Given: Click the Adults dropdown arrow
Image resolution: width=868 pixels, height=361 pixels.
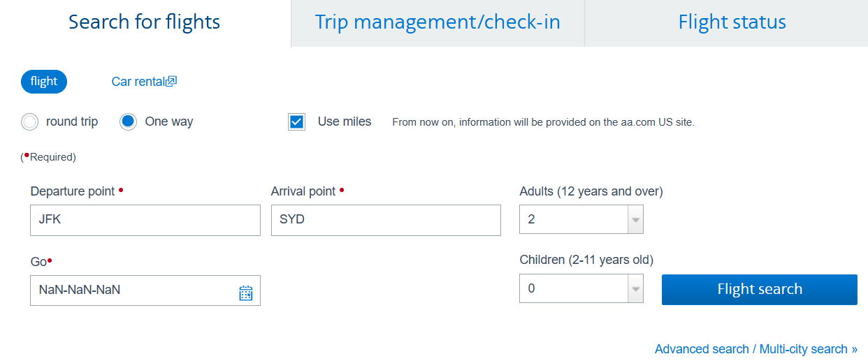Looking at the screenshot, I should [635, 219].
